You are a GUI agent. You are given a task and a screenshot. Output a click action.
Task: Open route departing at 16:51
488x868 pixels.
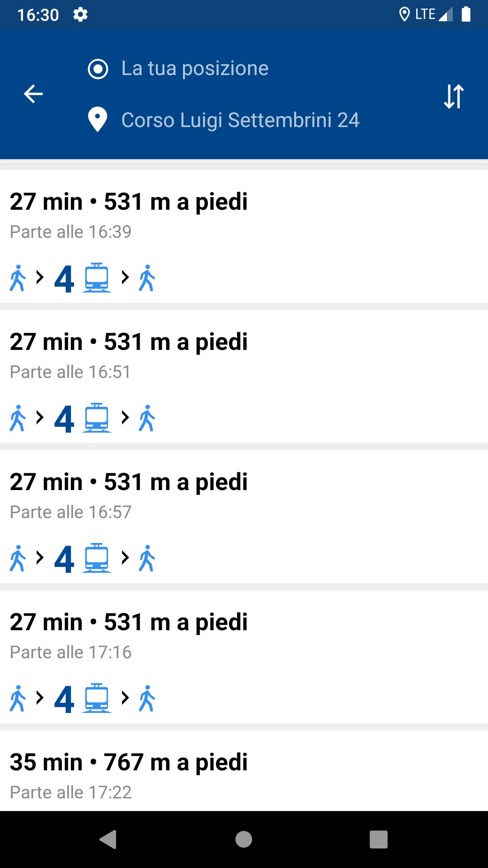pyautogui.click(x=244, y=377)
